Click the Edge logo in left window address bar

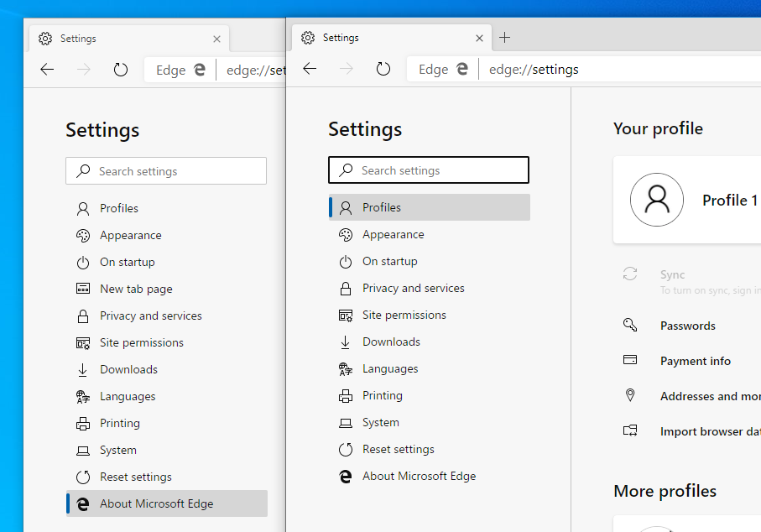pyautogui.click(x=200, y=70)
